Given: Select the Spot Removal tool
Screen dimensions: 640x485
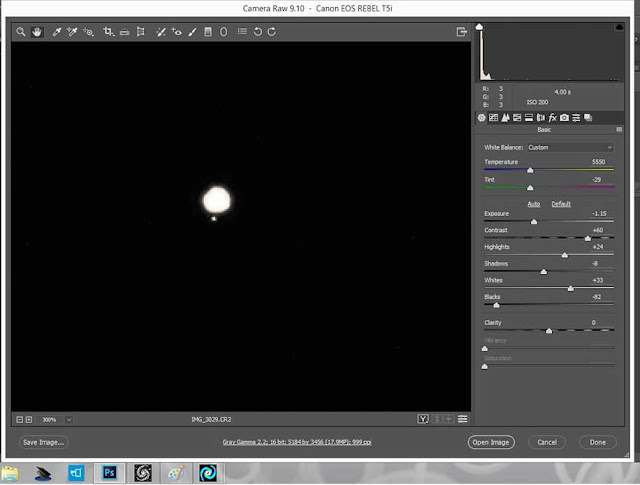Looking at the screenshot, I should [161, 31].
